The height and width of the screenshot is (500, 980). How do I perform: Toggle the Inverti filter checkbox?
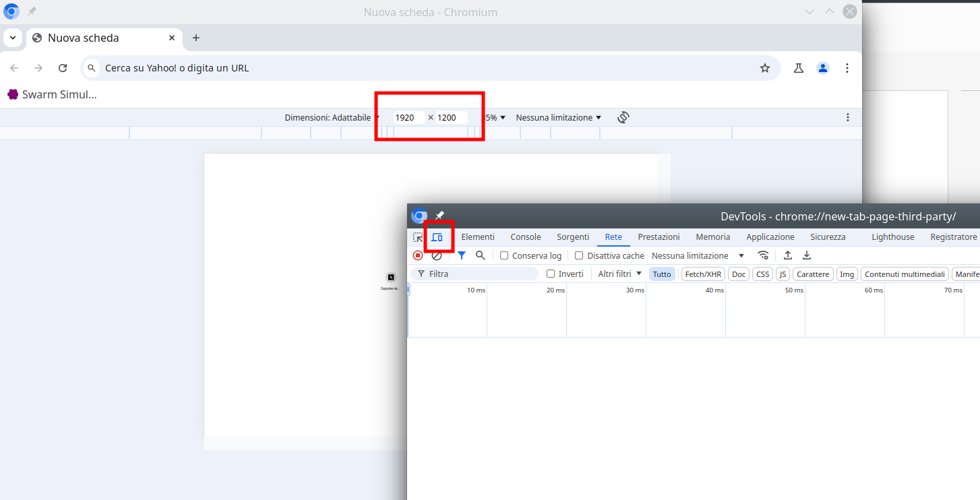(x=551, y=274)
